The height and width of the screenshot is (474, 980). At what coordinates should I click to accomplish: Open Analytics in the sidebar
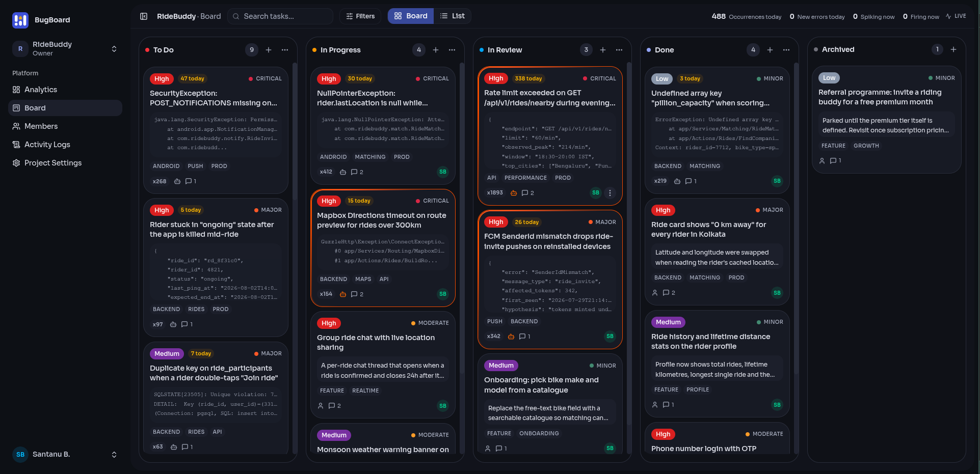coord(65,90)
